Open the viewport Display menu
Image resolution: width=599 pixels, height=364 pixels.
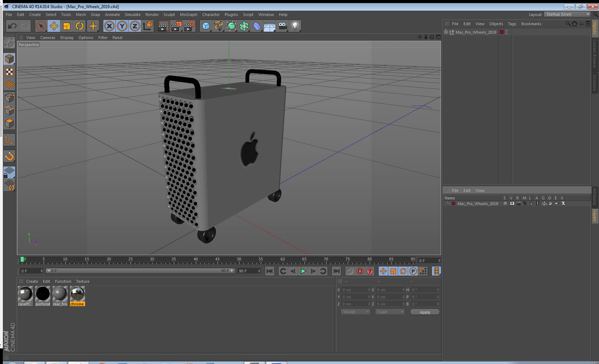[x=67, y=38]
